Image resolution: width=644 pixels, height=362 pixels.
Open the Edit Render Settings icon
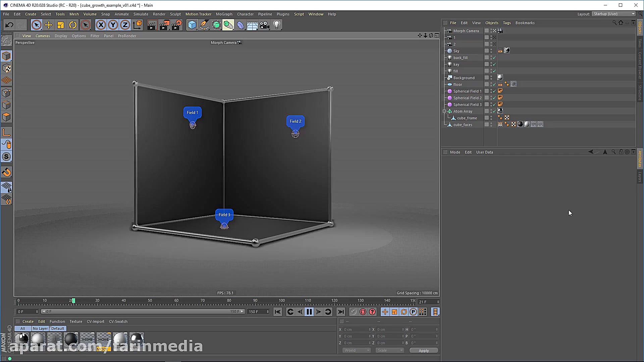(x=176, y=25)
